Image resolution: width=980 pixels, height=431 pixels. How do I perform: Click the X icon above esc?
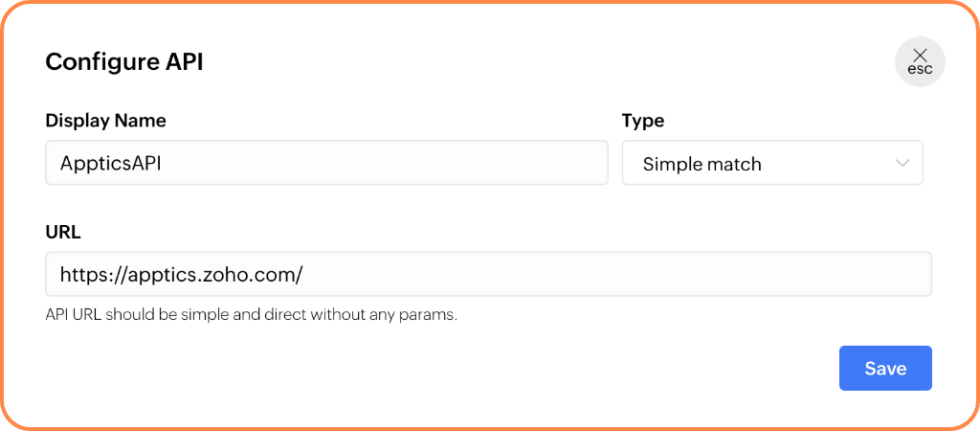(x=920, y=55)
